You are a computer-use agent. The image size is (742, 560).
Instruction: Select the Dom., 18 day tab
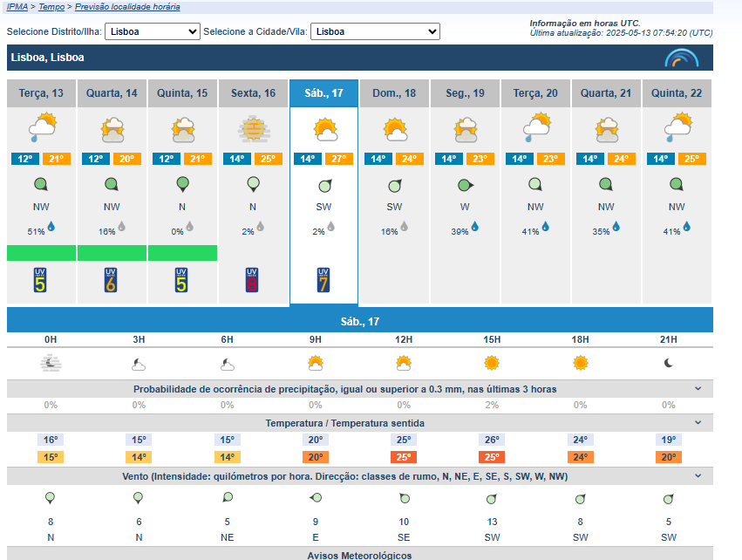click(x=394, y=93)
